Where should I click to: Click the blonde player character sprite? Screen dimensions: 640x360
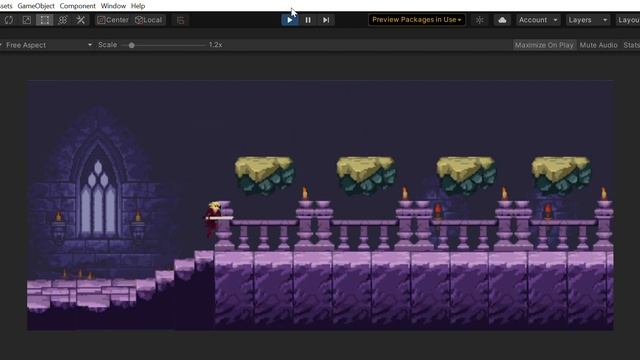pyautogui.click(x=213, y=218)
